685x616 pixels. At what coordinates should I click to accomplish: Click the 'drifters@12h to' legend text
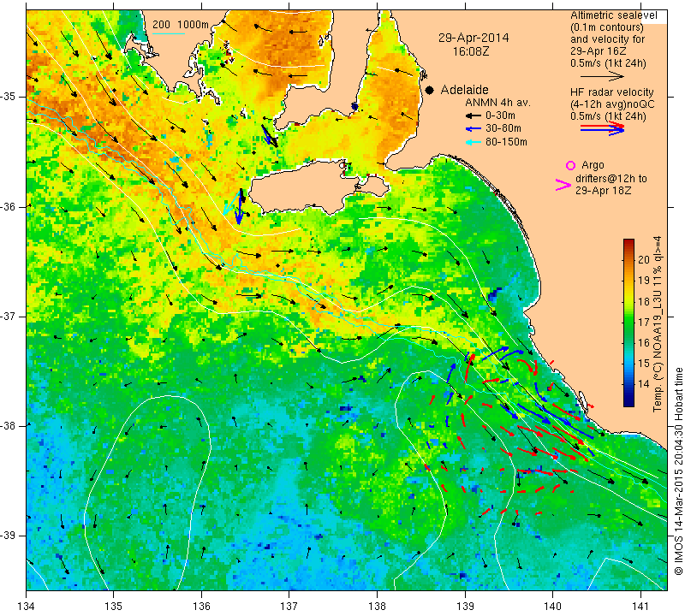(x=611, y=179)
